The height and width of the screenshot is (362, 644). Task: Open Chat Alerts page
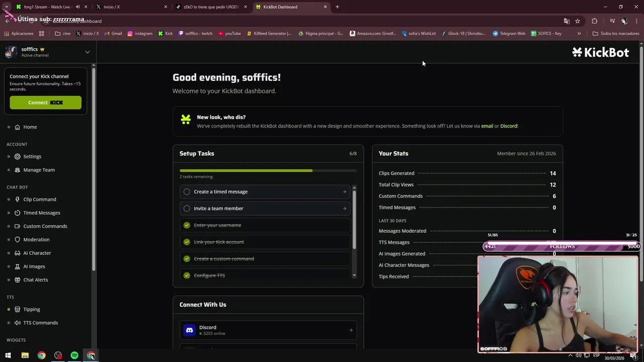point(35,280)
